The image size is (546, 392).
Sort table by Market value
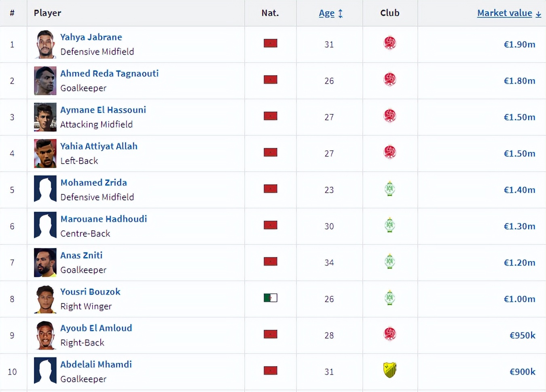pos(504,13)
